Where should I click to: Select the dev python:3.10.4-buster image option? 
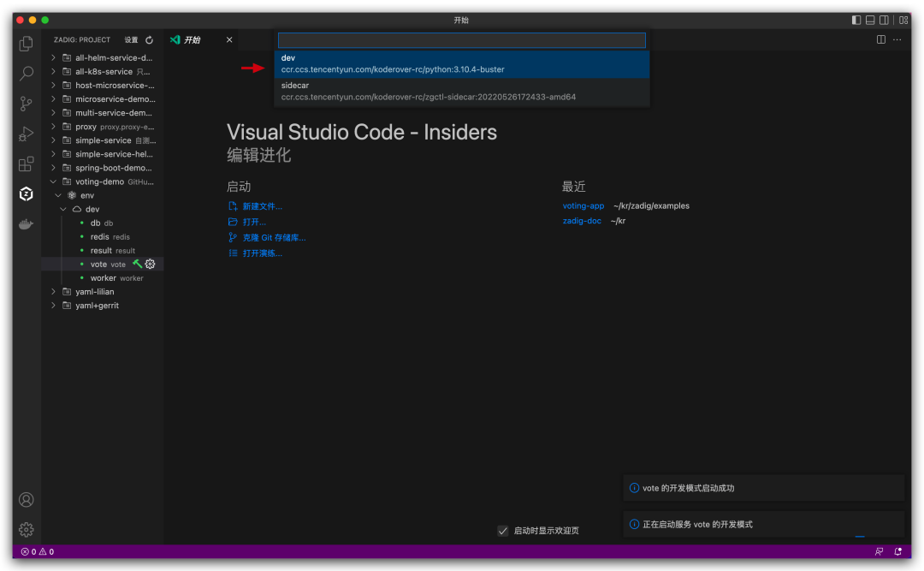(x=462, y=63)
